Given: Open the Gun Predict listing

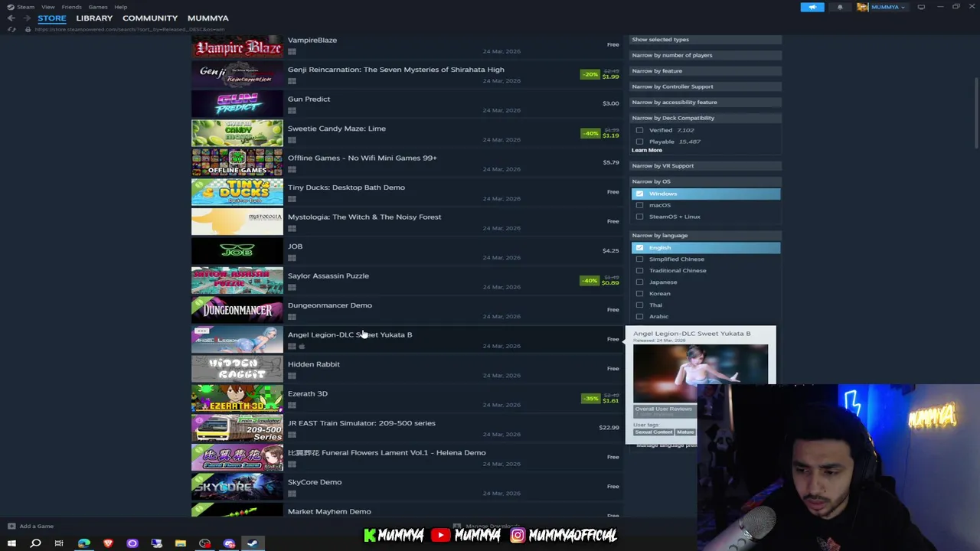Looking at the screenshot, I should (407, 103).
